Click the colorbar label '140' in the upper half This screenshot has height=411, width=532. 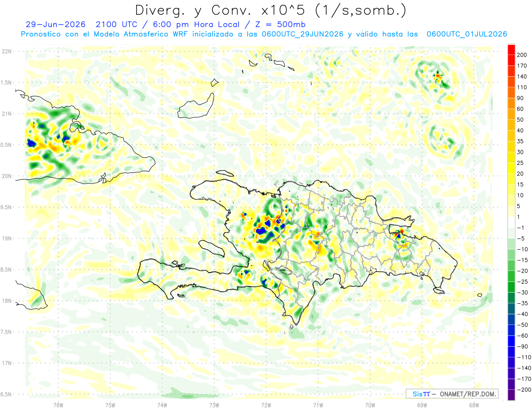pyautogui.click(x=522, y=77)
